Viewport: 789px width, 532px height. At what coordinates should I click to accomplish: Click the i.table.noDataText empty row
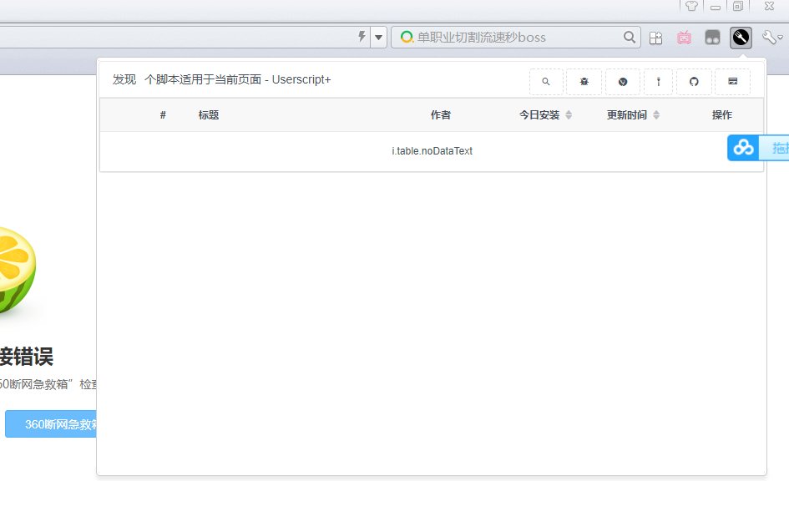point(432,151)
